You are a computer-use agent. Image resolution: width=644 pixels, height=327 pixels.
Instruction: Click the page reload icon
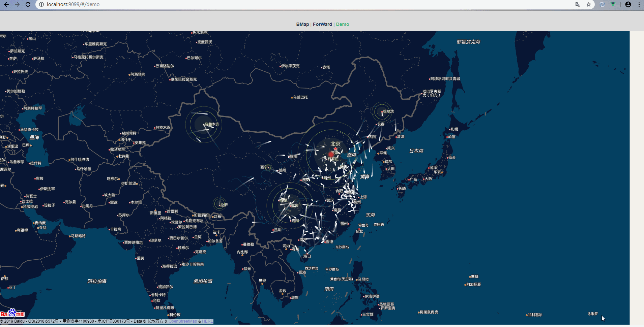(x=28, y=5)
